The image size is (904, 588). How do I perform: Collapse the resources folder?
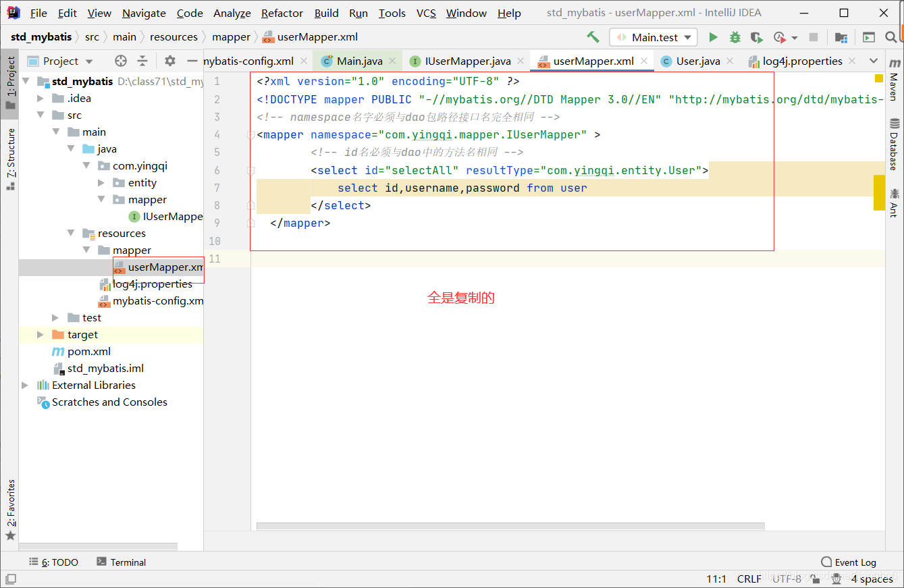(71, 234)
